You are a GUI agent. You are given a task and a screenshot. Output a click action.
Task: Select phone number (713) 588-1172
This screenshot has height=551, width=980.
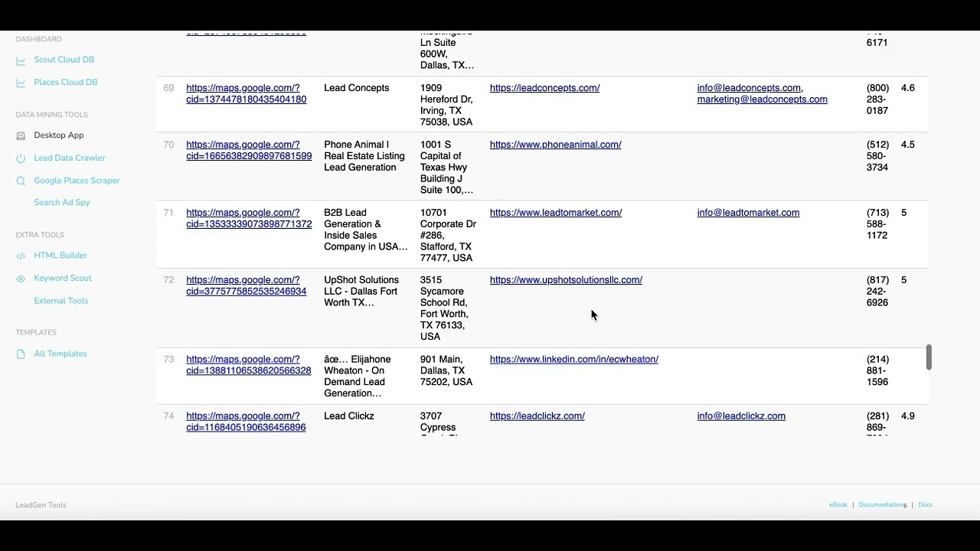tap(878, 224)
